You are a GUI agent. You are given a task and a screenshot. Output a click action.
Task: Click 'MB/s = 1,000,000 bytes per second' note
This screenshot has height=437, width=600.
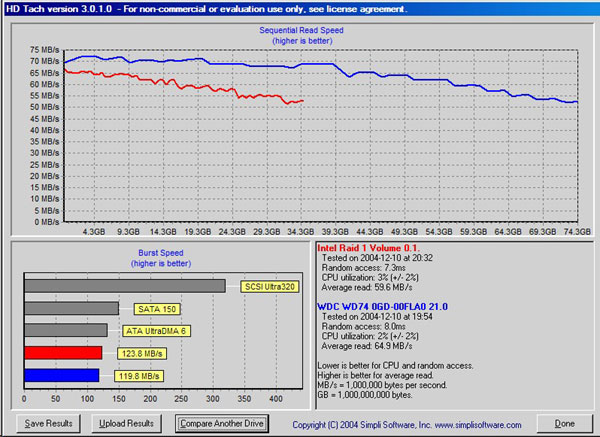[382, 385]
